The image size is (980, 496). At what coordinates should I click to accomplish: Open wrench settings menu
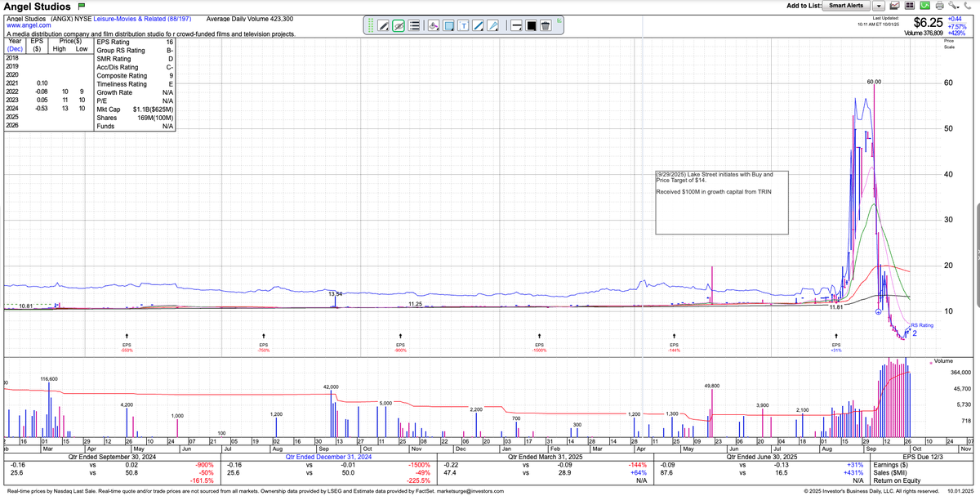(953, 6)
